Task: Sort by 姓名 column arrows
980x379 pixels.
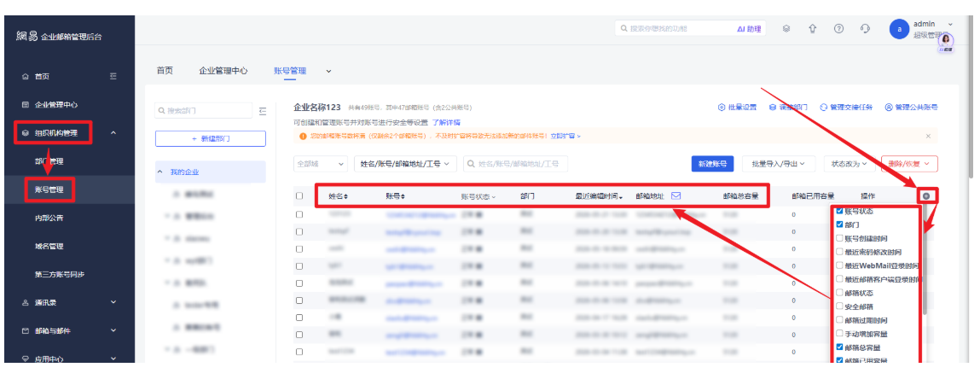Action: (345, 196)
